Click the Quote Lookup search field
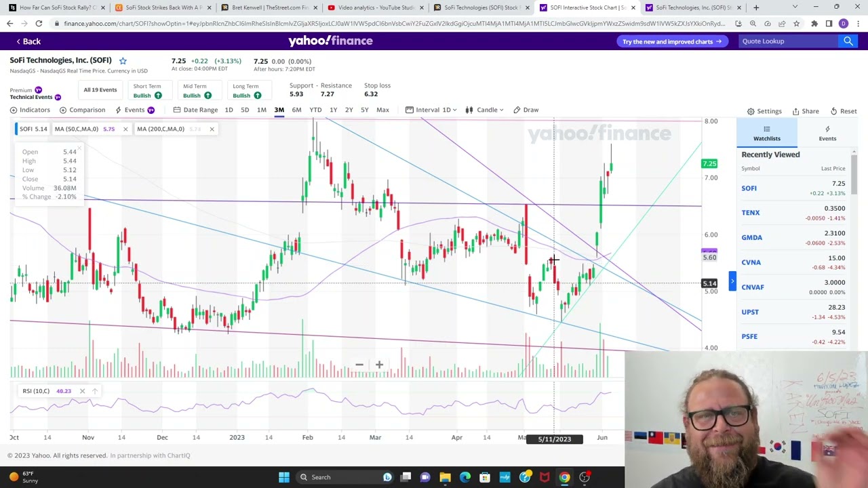 (x=788, y=41)
